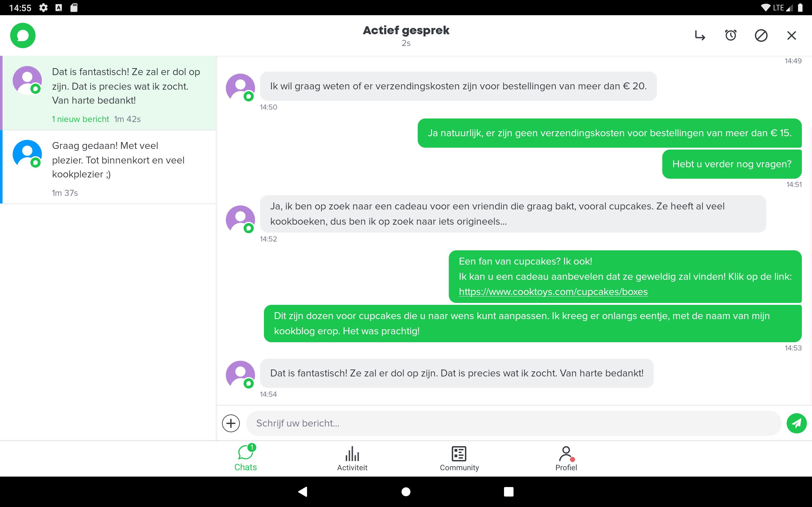Select the 'Graag gedaan! Met veel plezier' conversation
The height and width of the screenshot is (507, 812).
(108, 167)
